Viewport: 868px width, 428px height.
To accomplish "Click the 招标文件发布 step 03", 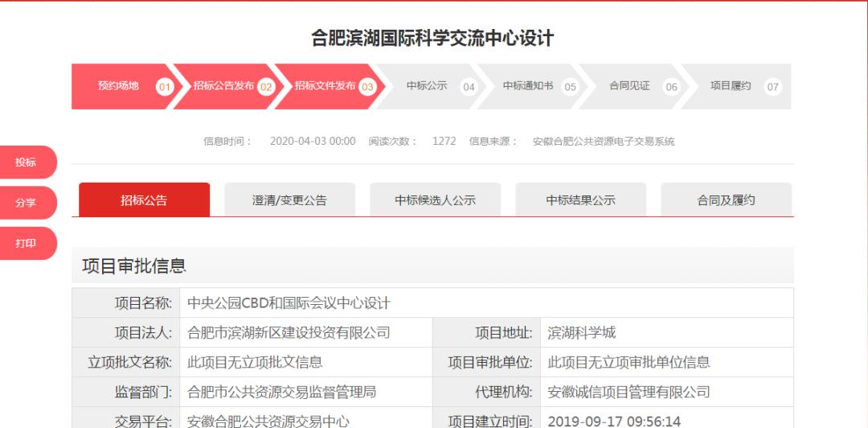I will [x=330, y=87].
